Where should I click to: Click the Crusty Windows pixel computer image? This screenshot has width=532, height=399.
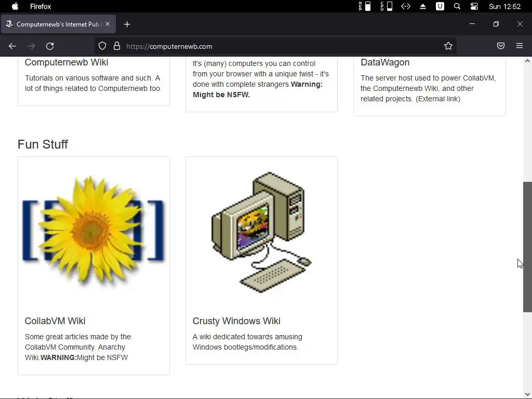point(262,232)
